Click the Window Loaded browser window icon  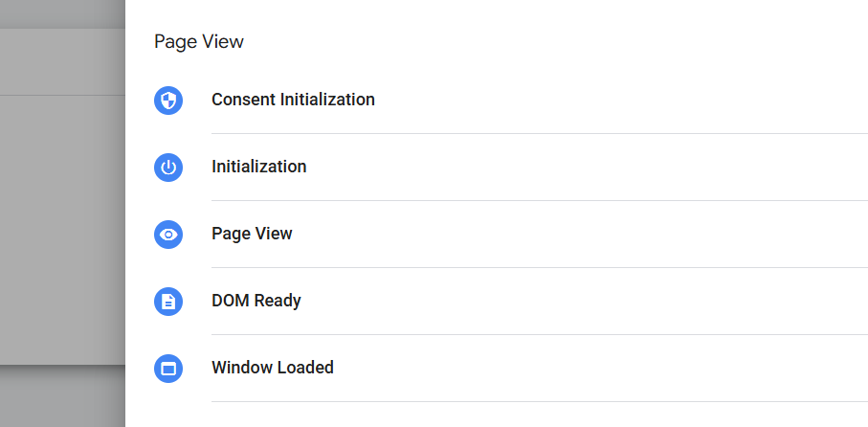[x=168, y=368]
